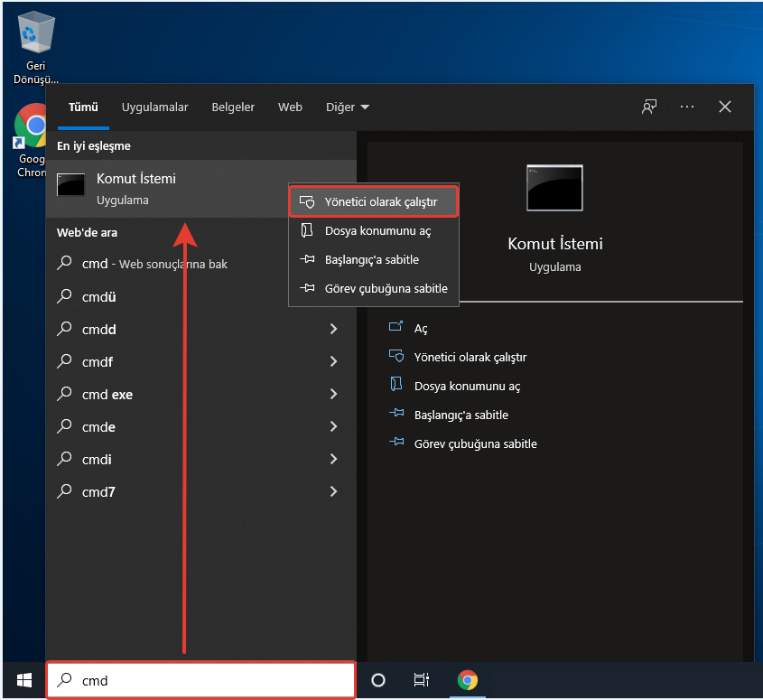Image resolution: width=763 pixels, height=700 pixels.
Task: Click Görev çubuğuna sabitle in right panel
Action: click(x=475, y=444)
